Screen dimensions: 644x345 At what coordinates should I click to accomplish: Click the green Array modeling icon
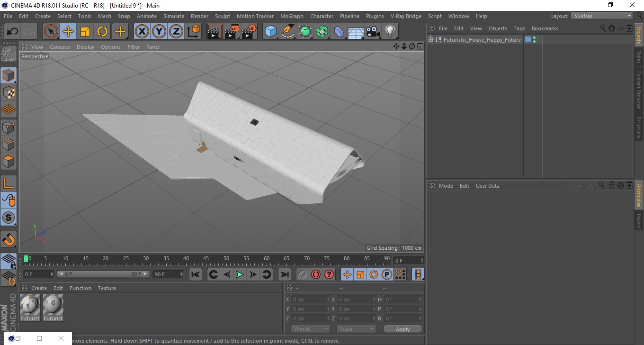pos(322,32)
